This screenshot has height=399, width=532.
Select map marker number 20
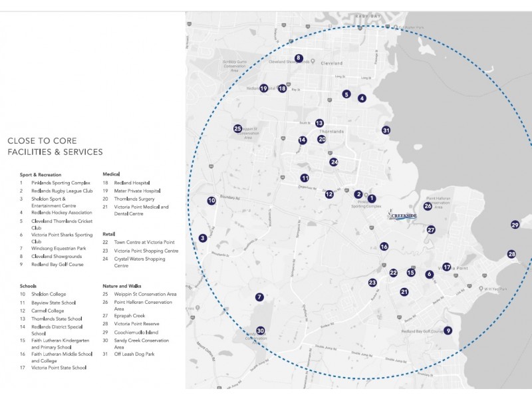(322, 139)
